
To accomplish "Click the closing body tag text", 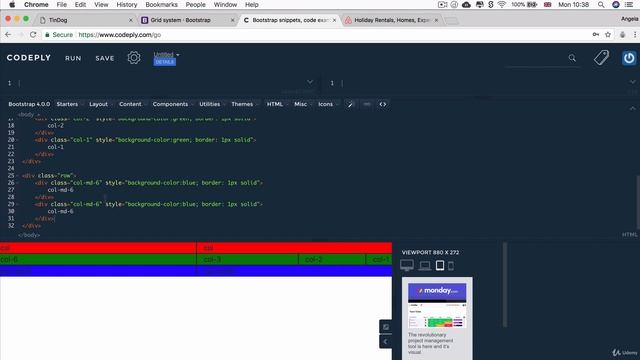I will pos(29,235).
